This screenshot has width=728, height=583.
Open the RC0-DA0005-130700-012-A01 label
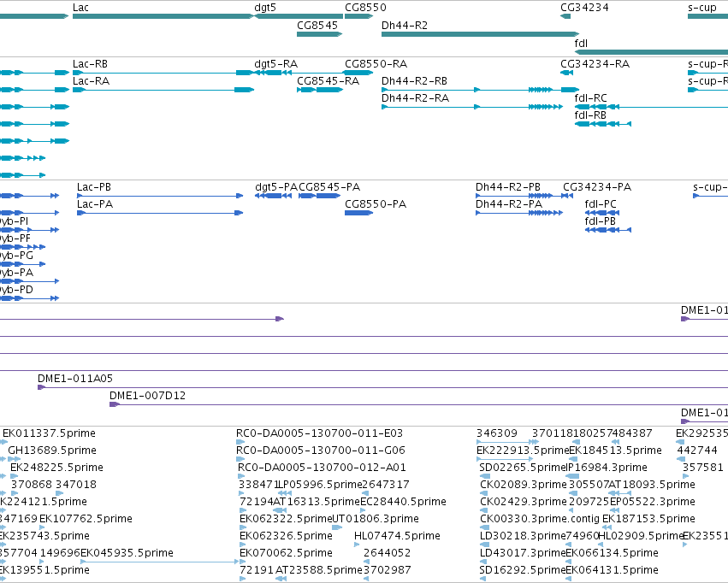click(x=322, y=468)
